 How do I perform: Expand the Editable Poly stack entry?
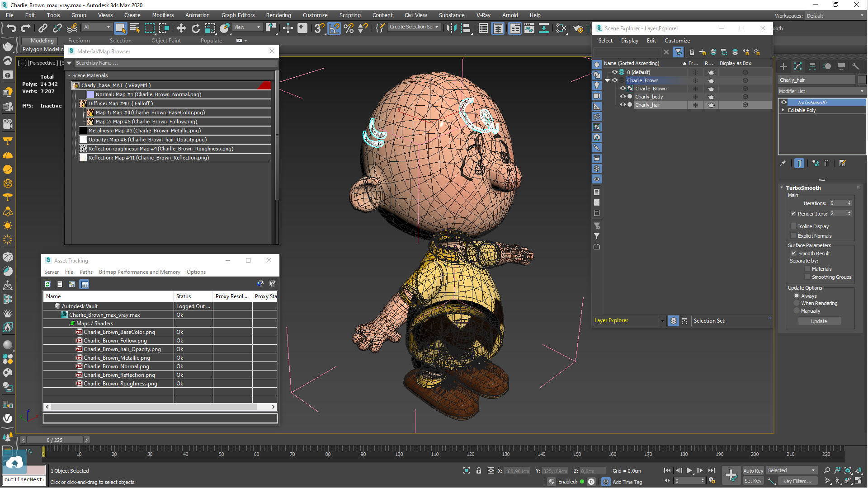(x=783, y=110)
